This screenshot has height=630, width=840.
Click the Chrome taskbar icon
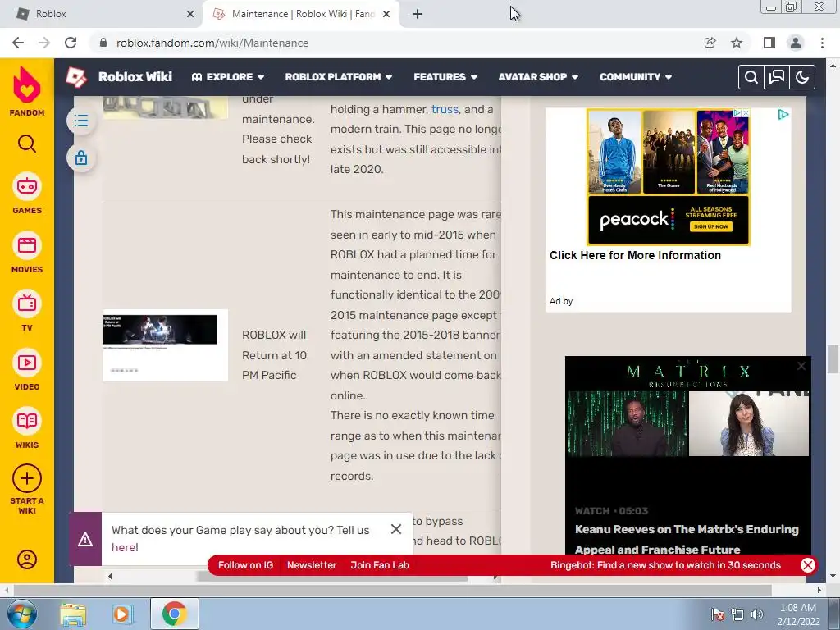click(175, 614)
